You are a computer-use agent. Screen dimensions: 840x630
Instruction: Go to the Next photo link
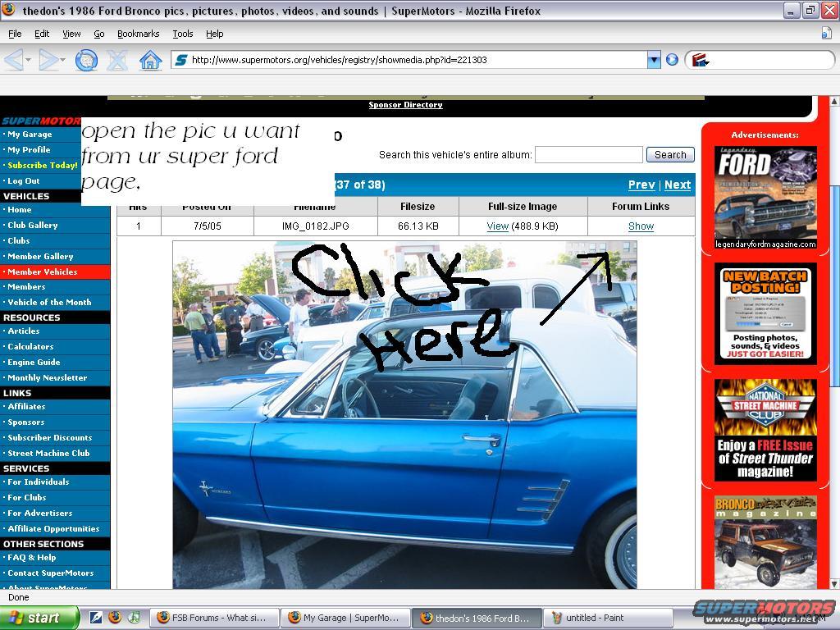(677, 185)
